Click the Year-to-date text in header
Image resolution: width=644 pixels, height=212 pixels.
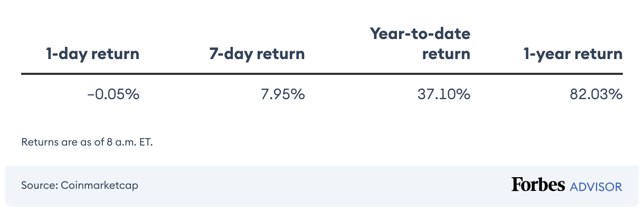point(420,34)
